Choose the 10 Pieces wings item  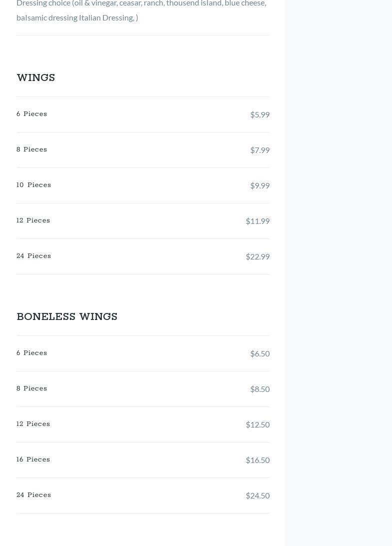tap(34, 185)
